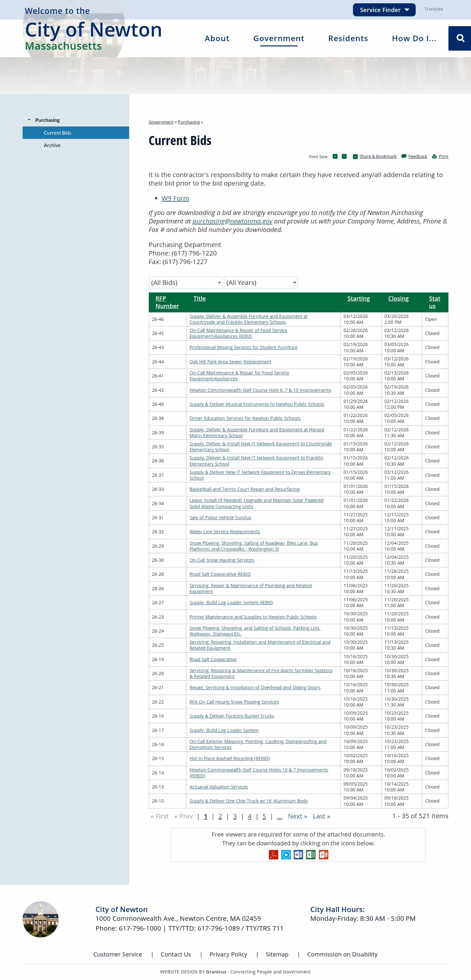
Task: Sort table by Status column
Action: pyautogui.click(x=434, y=302)
